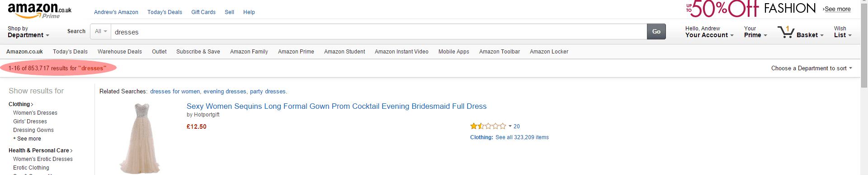Expand See more under Clothing
The image size is (868, 175).
[x=27, y=139]
